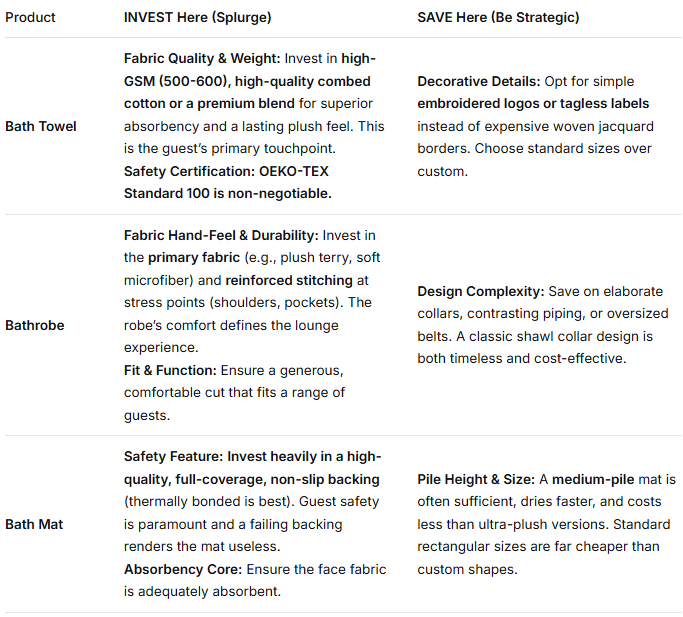Select the Design Complexity heading
Screen dimensions: 683x617
[480, 291]
